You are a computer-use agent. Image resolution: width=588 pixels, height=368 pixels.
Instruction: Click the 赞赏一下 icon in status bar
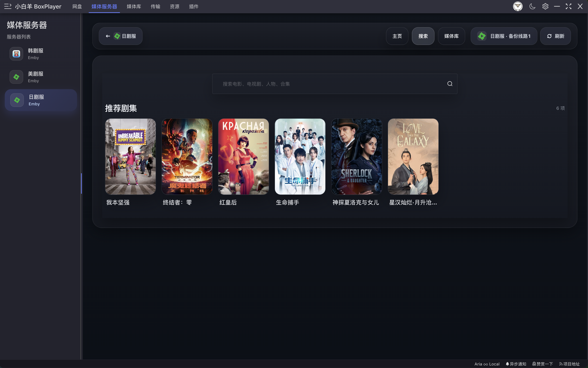534,364
